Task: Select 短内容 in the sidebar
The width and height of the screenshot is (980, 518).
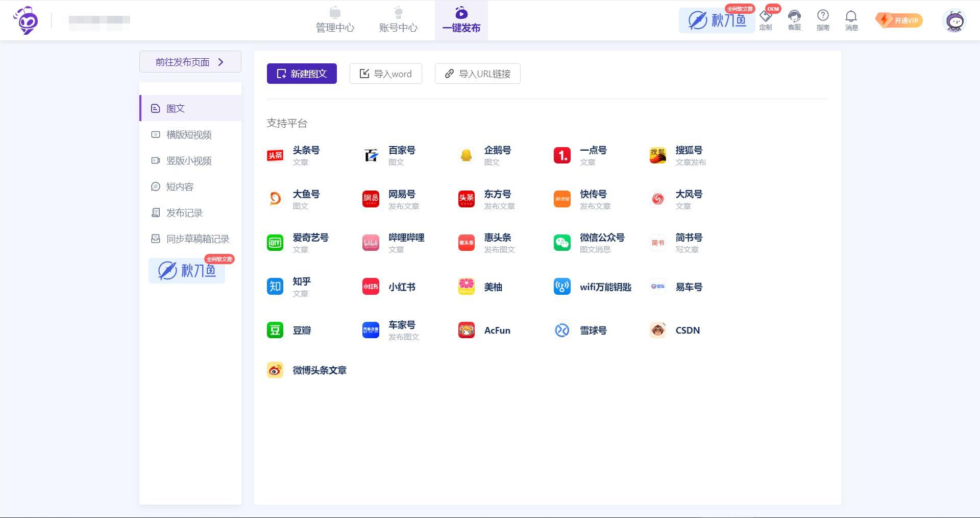Action: (x=190, y=186)
